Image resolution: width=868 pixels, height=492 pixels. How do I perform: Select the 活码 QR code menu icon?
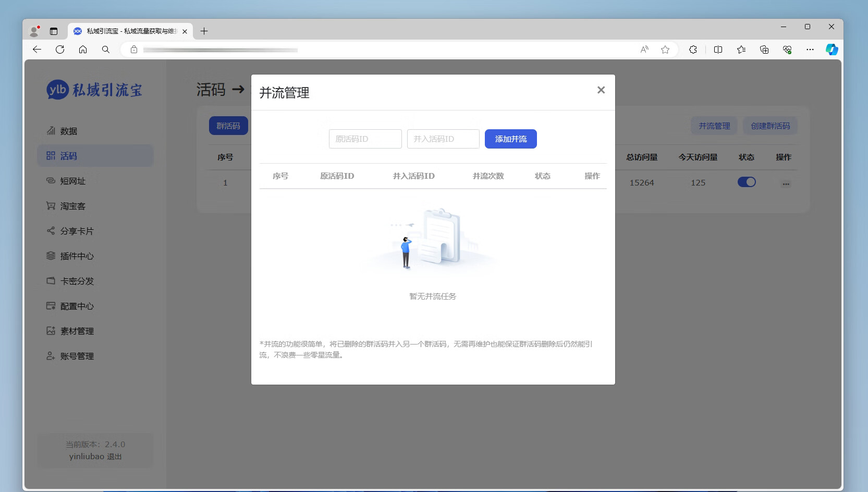51,155
